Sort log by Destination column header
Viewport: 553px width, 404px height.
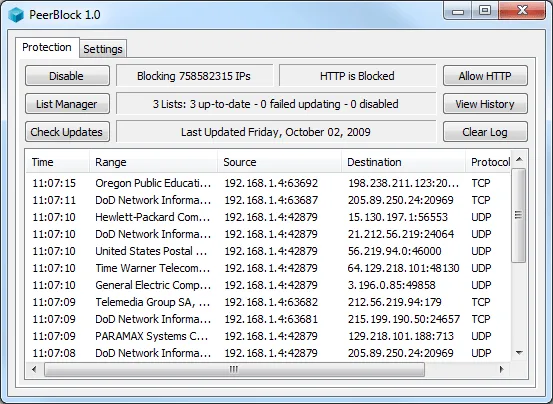click(x=403, y=162)
